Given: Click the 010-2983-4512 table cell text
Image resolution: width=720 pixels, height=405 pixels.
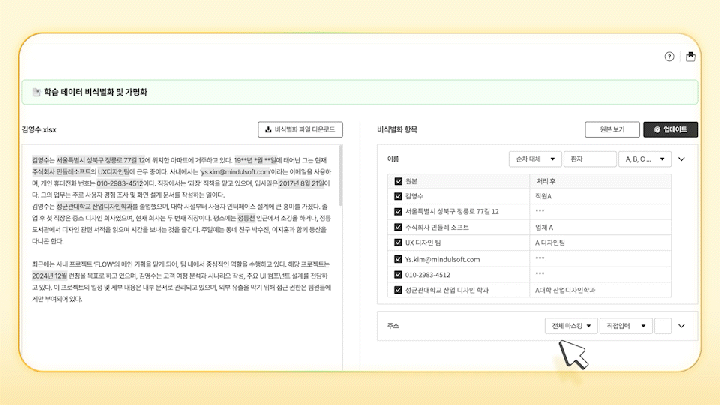Looking at the screenshot, I should (428, 275).
